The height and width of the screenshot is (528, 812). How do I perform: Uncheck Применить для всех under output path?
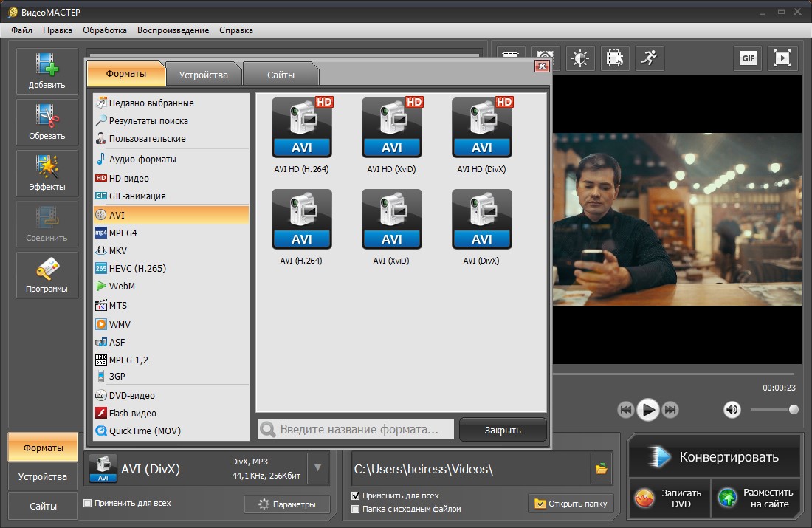[x=355, y=496]
